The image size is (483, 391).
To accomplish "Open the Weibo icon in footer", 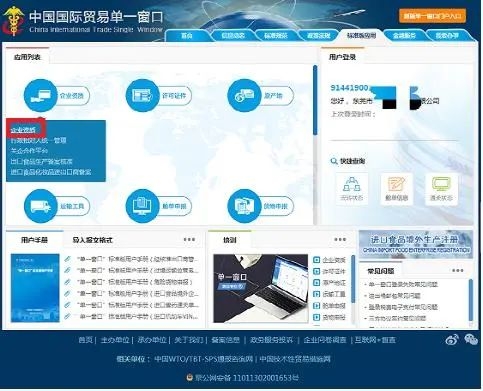I will coord(452,340).
